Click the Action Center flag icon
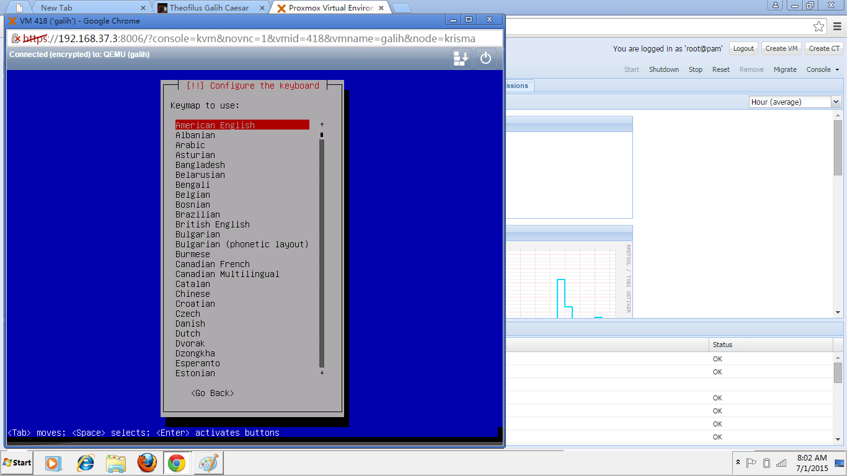Image resolution: width=868 pixels, height=476 pixels. coord(751,462)
